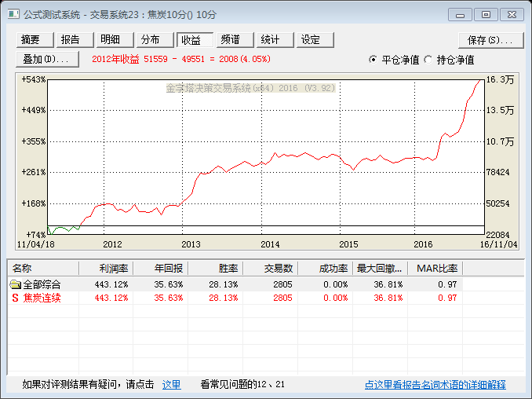Open the 摘要 summary tab
This screenshot has height=399, width=532.
(35, 40)
